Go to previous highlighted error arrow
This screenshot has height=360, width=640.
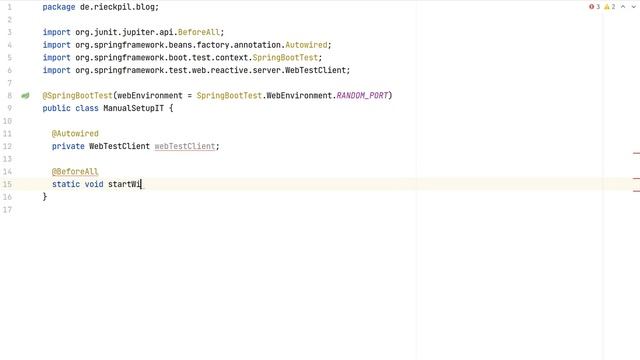click(623, 7)
